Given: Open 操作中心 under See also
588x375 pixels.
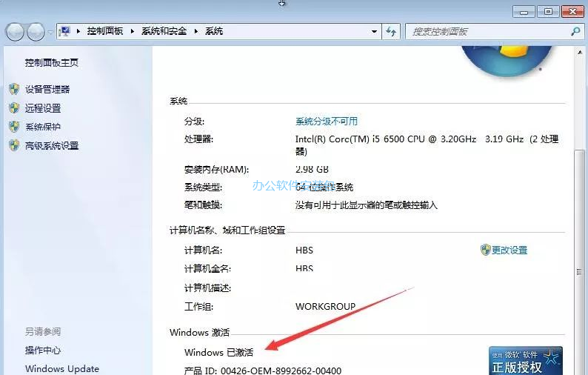Looking at the screenshot, I should coord(43,351).
